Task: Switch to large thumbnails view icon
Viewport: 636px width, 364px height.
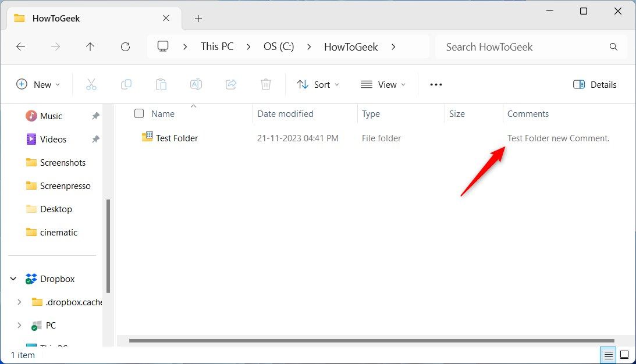Action: coord(624,355)
